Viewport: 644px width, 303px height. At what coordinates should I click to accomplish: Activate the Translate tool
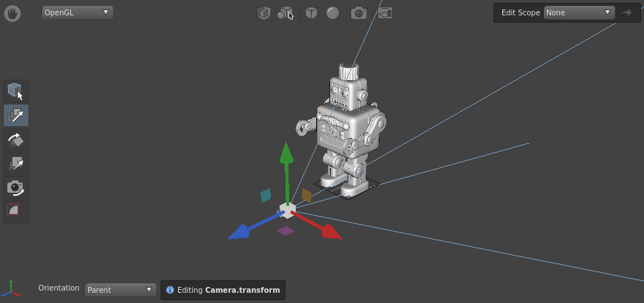[x=16, y=115]
